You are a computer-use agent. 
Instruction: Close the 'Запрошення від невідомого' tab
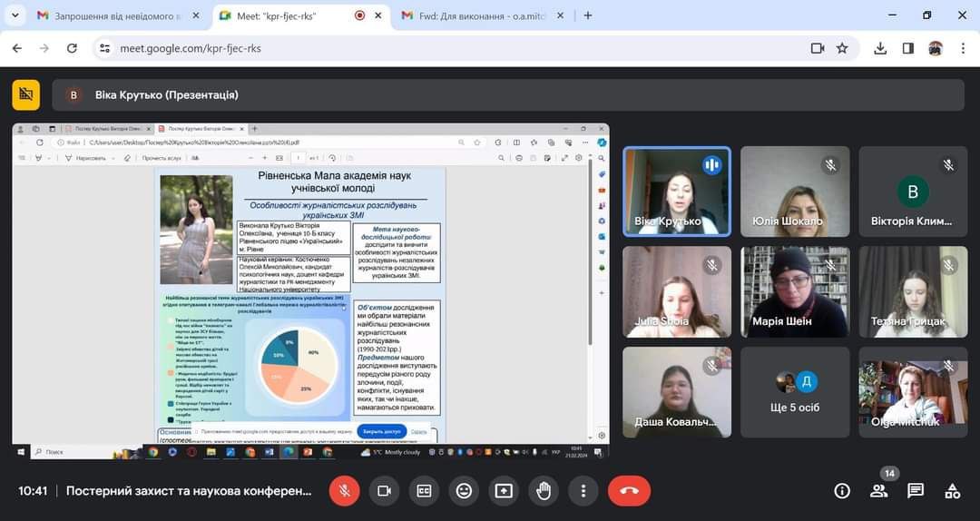pyautogui.click(x=196, y=15)
